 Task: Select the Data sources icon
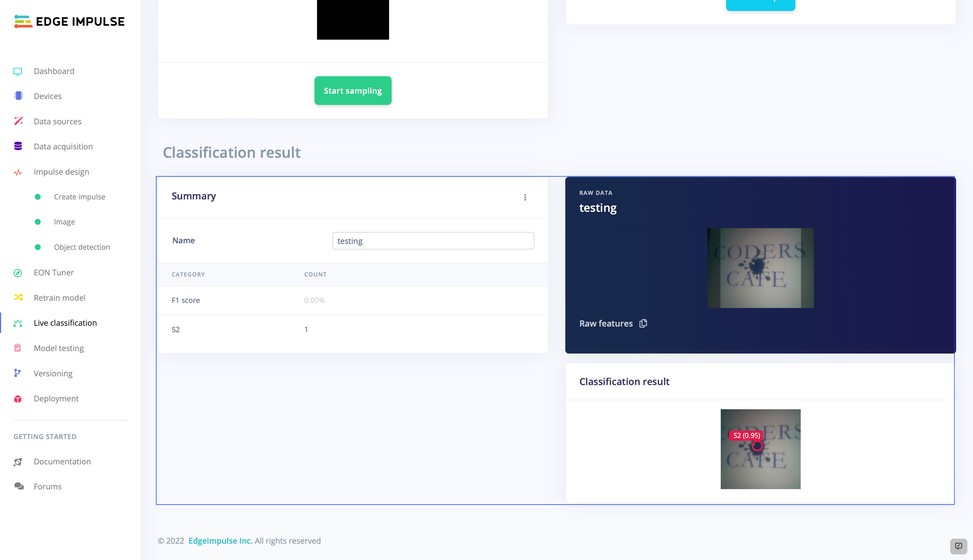[x=17, y=121]
